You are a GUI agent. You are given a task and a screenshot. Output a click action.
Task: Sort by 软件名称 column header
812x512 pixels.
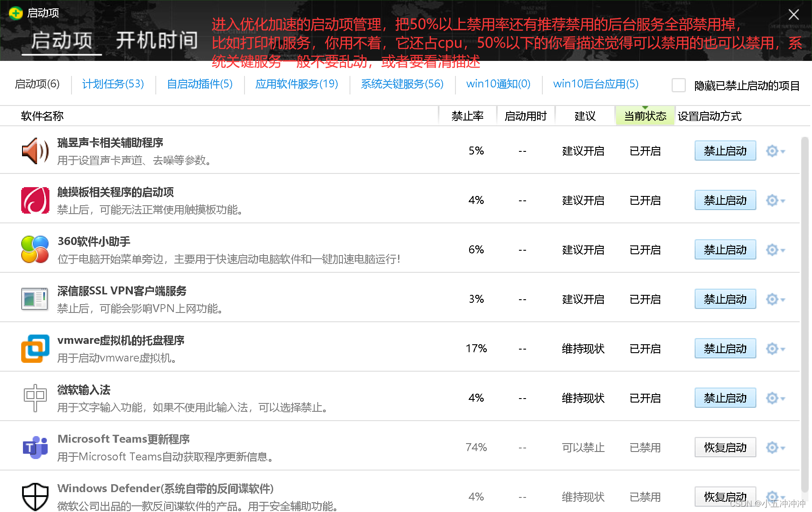42,116
